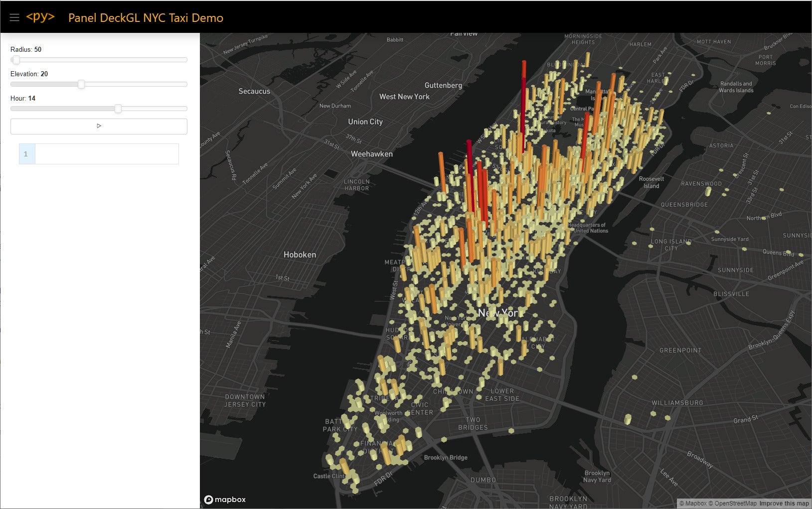Click the Downtown Jersey City label
This screenshot has width=812, height=509.
pos(245,400)
